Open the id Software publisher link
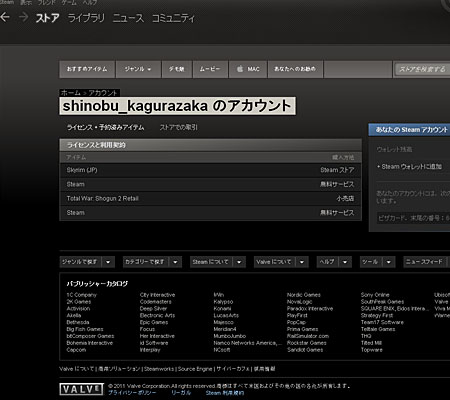This screenshot has width=450, height=400. (x=154, y=343)
